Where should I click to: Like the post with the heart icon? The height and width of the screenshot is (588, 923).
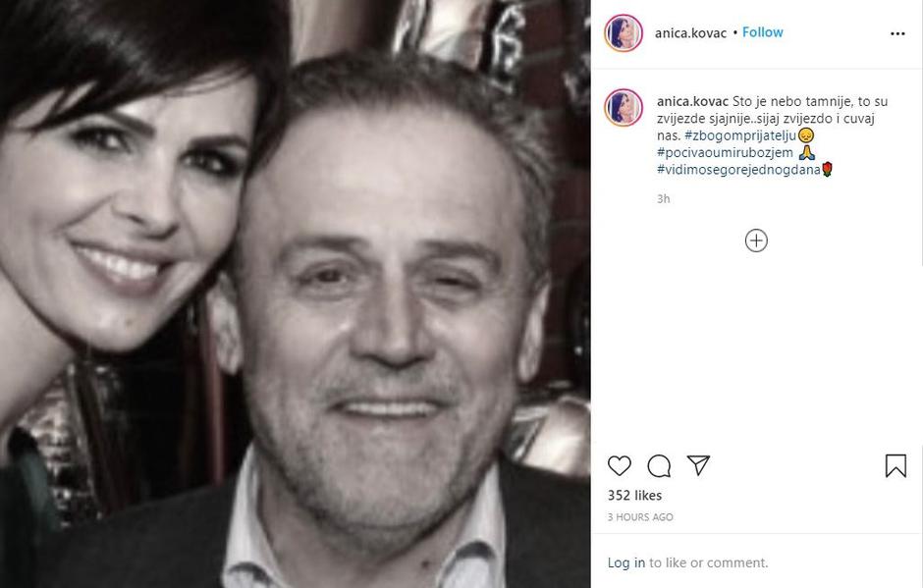pyautogui.click(x=620, y=465)
